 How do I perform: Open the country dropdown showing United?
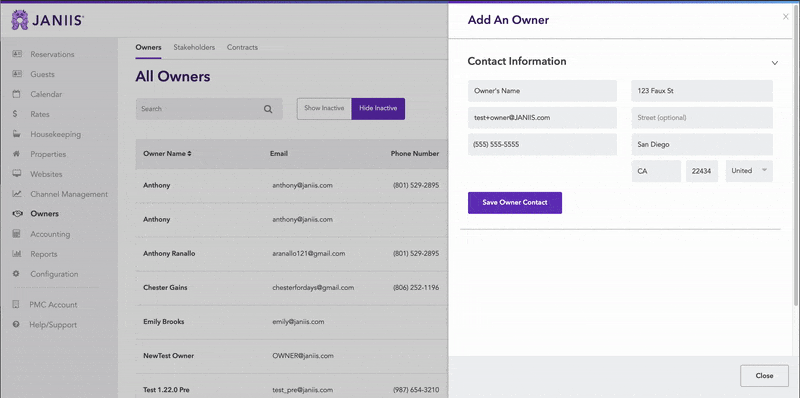[x=749, y=171]
